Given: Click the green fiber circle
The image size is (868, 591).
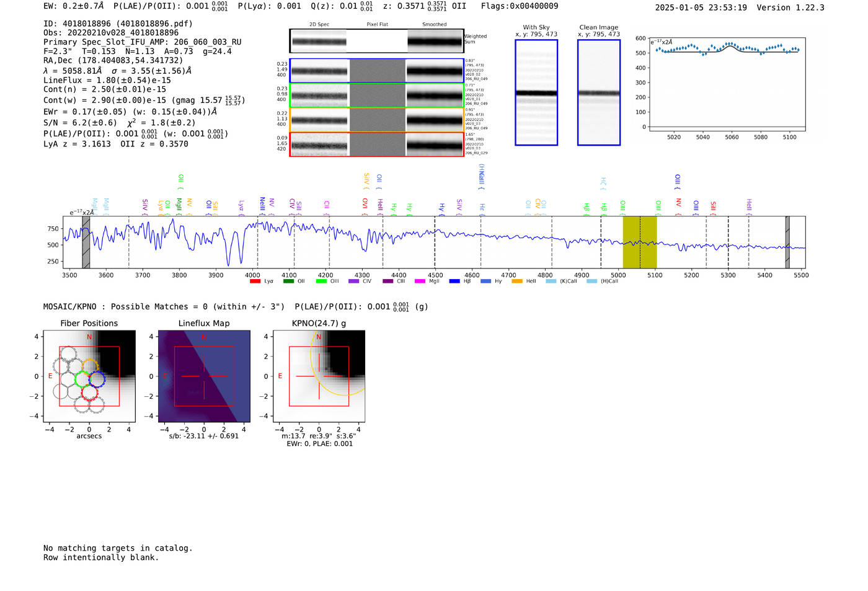Looking at the screenshot, I should 82,379.
